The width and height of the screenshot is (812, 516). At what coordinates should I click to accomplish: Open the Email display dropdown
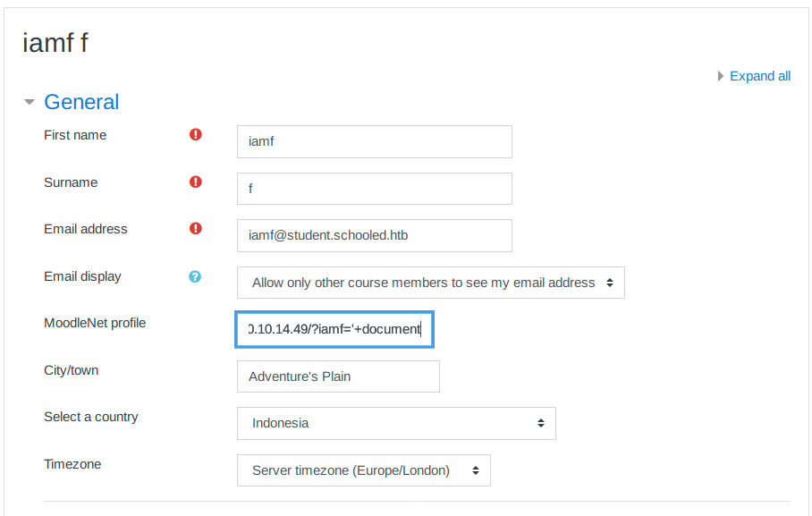[x=430, y=283]
